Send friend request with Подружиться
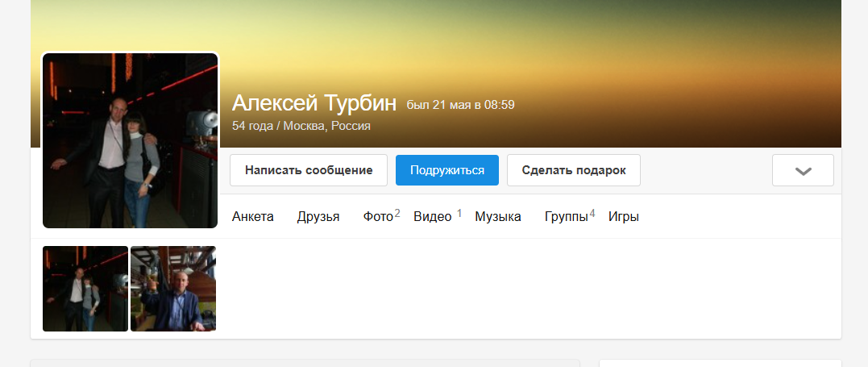 click(x=446, y=170)
